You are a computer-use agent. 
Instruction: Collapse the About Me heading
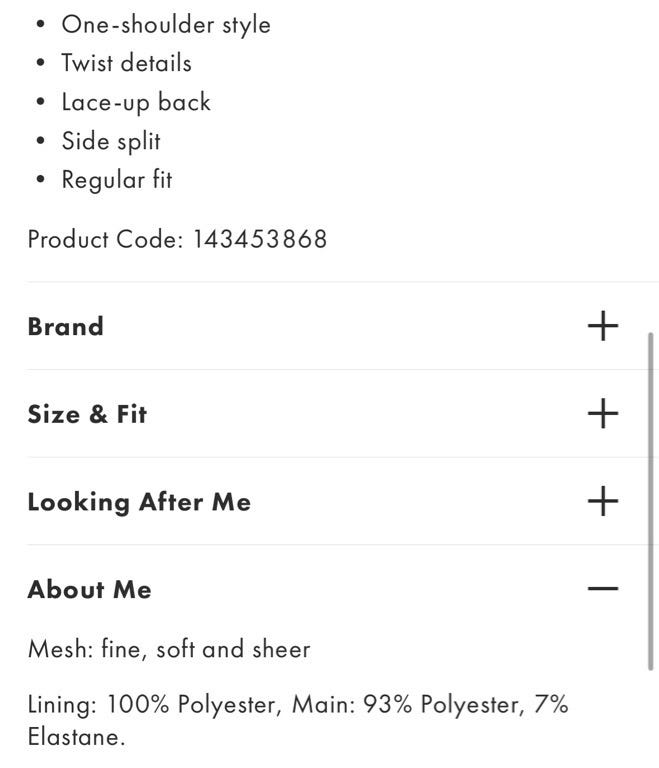(90, 590)
